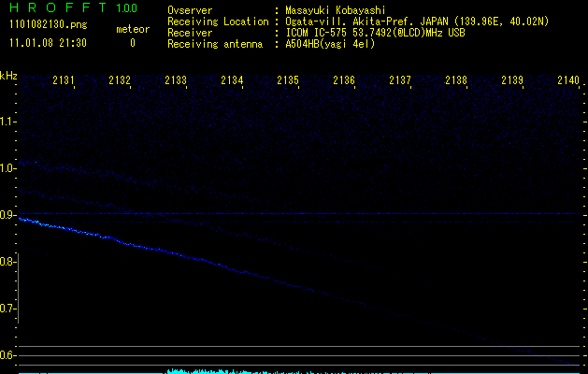Click the Receiving Location label
Screen dimensions: 588x374
(218, 22)
